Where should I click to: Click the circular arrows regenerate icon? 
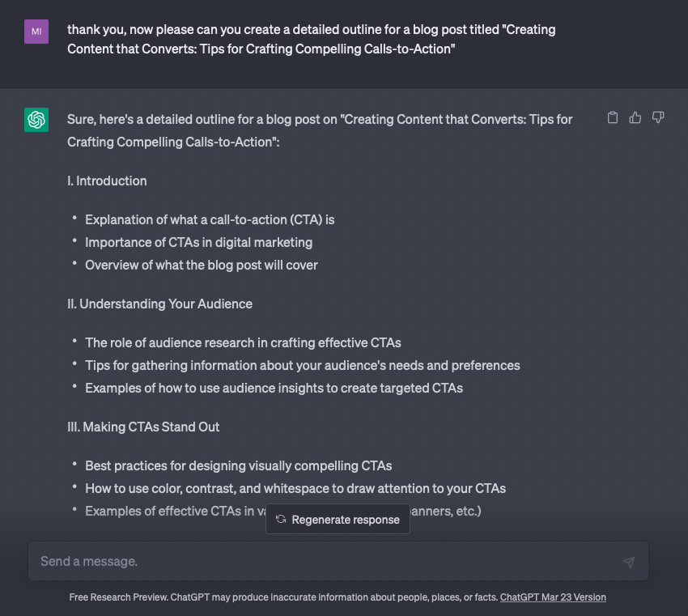click(281, 520)
